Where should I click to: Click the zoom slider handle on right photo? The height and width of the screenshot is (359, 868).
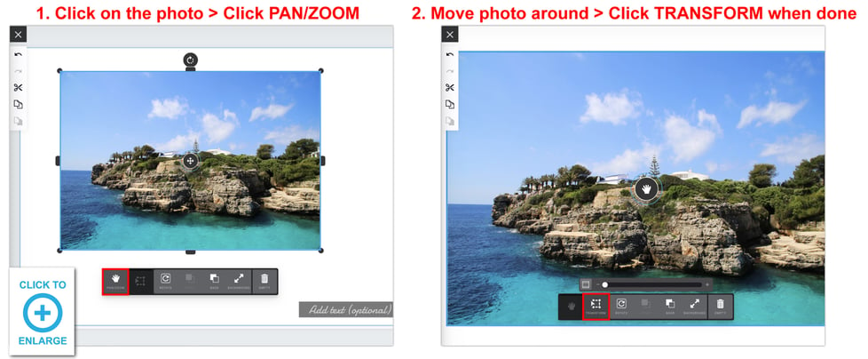coord(605,284)
